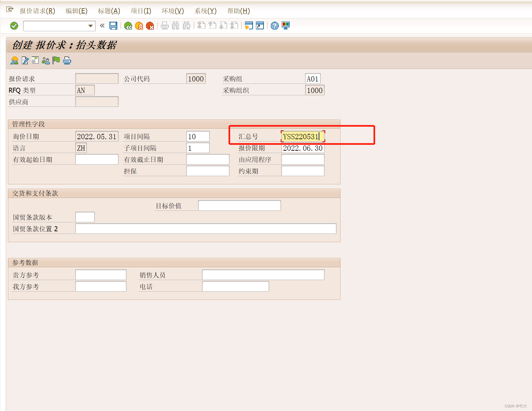This screenshot has width=532, height=411.
Task: Click the 有效截止日期 input field
Action: (208, 159)
